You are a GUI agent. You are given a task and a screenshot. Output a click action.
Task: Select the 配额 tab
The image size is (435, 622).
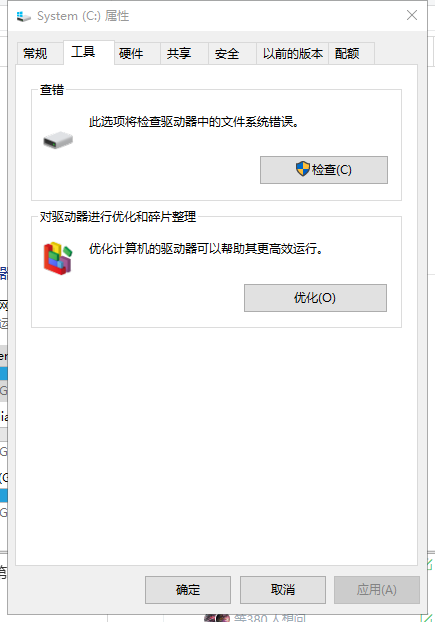[x=347, y=54]
